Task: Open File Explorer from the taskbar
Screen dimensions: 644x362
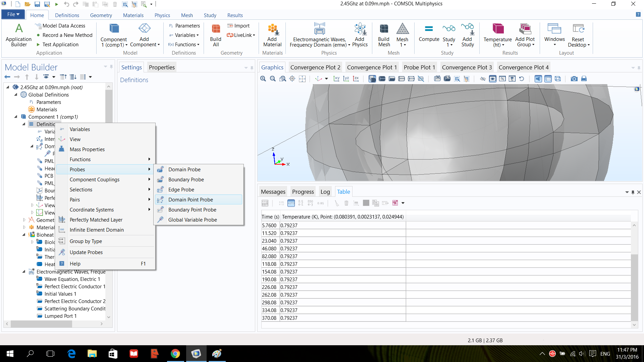Action: click(92, 354)
